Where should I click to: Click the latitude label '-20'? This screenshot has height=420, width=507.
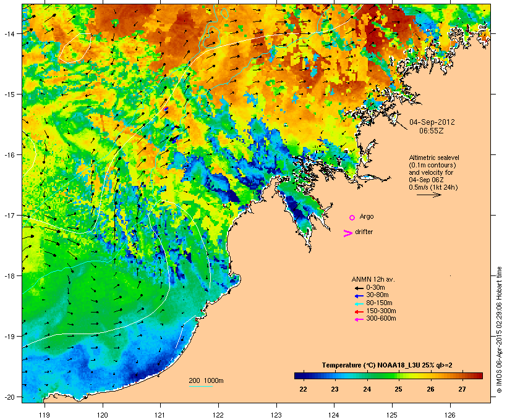(9, 397)
